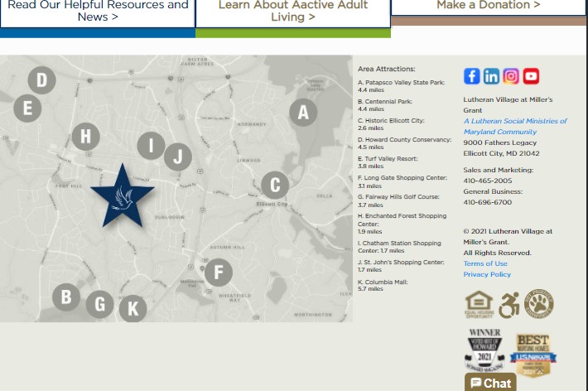Open the LinkedIn social icon
The image size is (588, 391).
[x=491, y=76]
